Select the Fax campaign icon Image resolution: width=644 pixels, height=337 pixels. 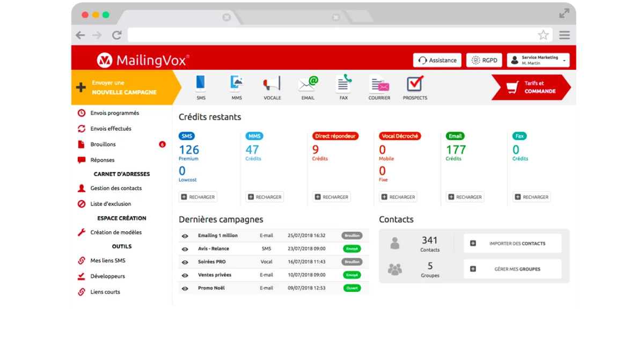[343, 84]
